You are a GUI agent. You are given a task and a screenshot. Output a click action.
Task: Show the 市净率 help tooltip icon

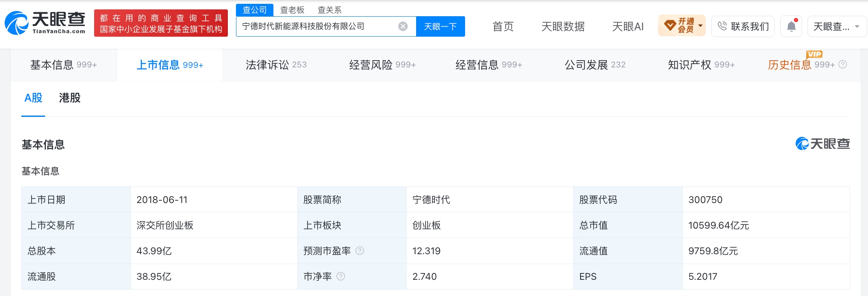341,276
